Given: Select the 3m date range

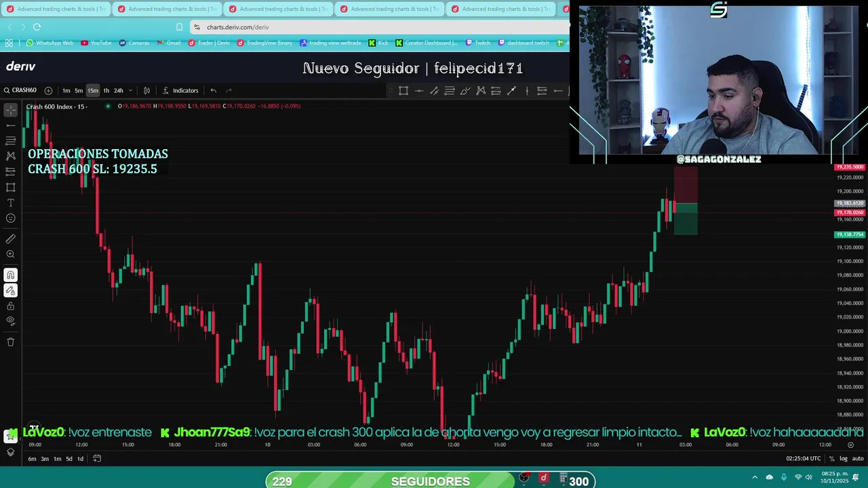Looking at the screenshot, I should click(x=45, y=459).
